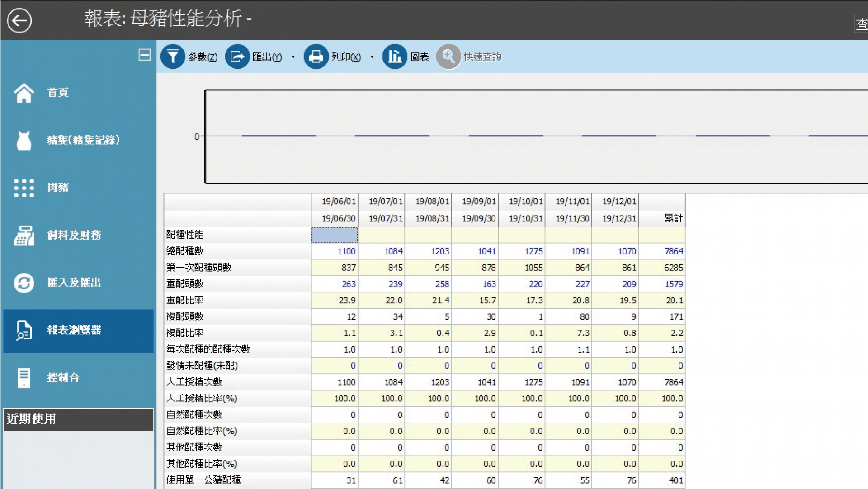
Task: Click the 報表瀏覽器 document icon
Action: [24, 330]
